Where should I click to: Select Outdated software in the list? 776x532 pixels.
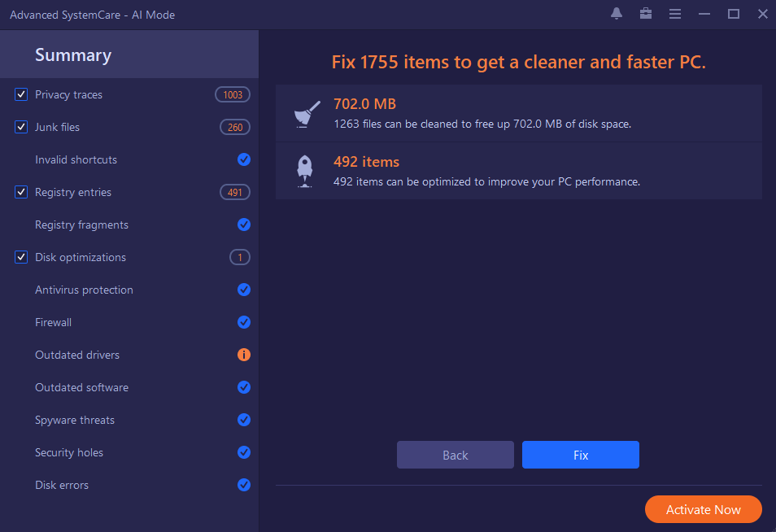click(81, 387)
